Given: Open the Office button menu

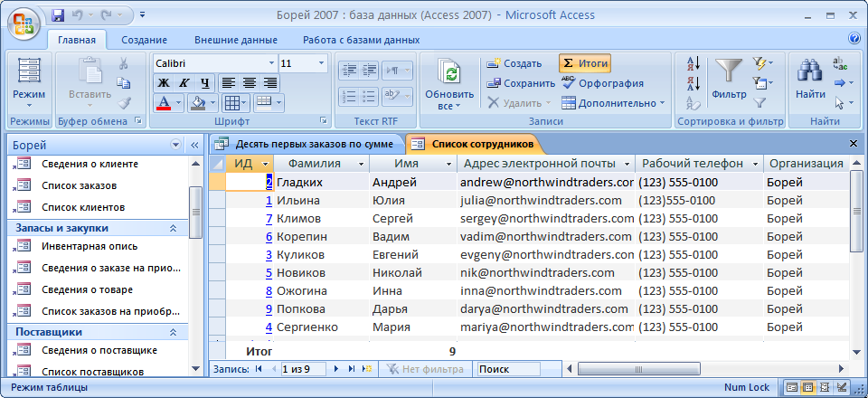Looking at the screenshot, I should coord(24,24).
